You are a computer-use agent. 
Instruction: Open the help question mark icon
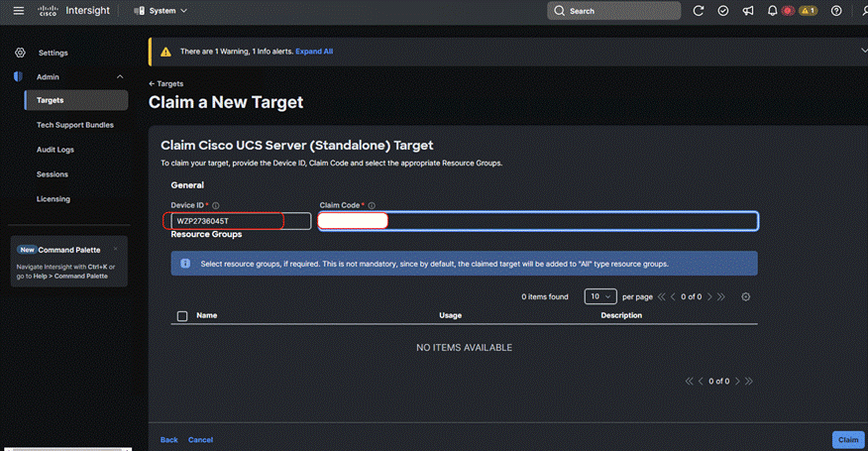836,11
